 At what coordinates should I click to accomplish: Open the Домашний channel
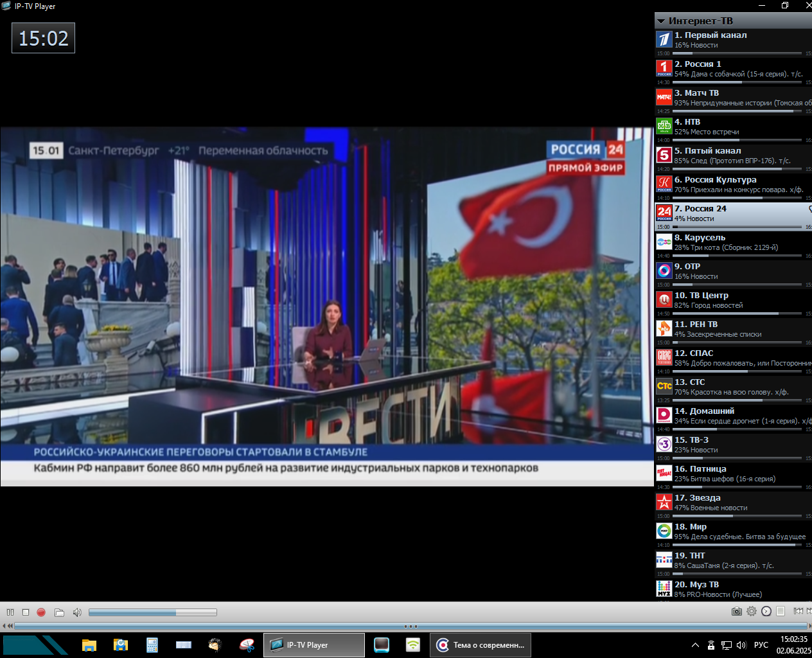click(733, 418)
